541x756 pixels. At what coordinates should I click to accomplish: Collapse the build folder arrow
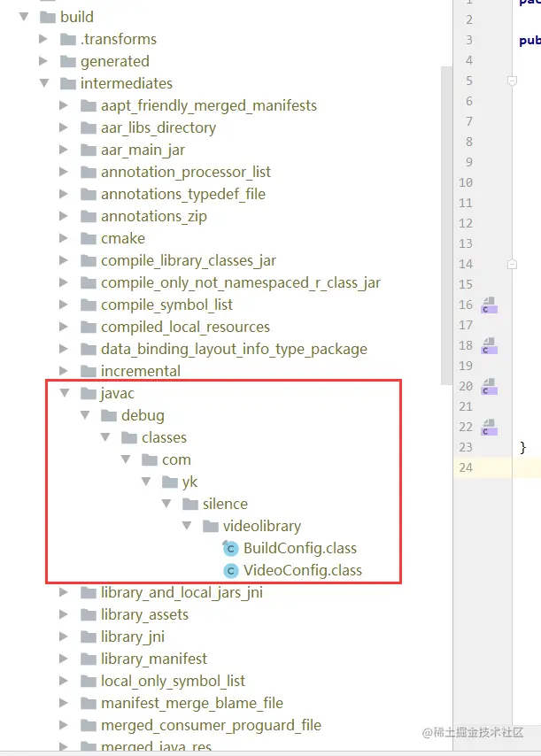click(24, 17)
